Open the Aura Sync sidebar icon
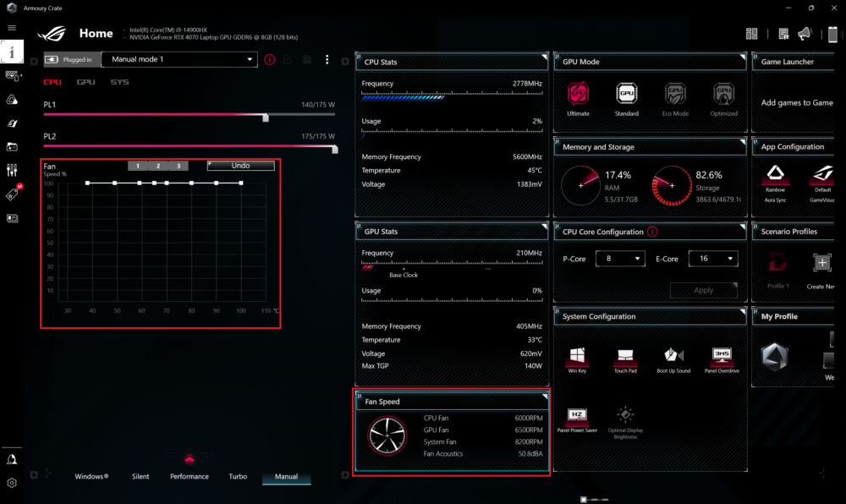Screen dimensions: 846x504 point(12,99)
